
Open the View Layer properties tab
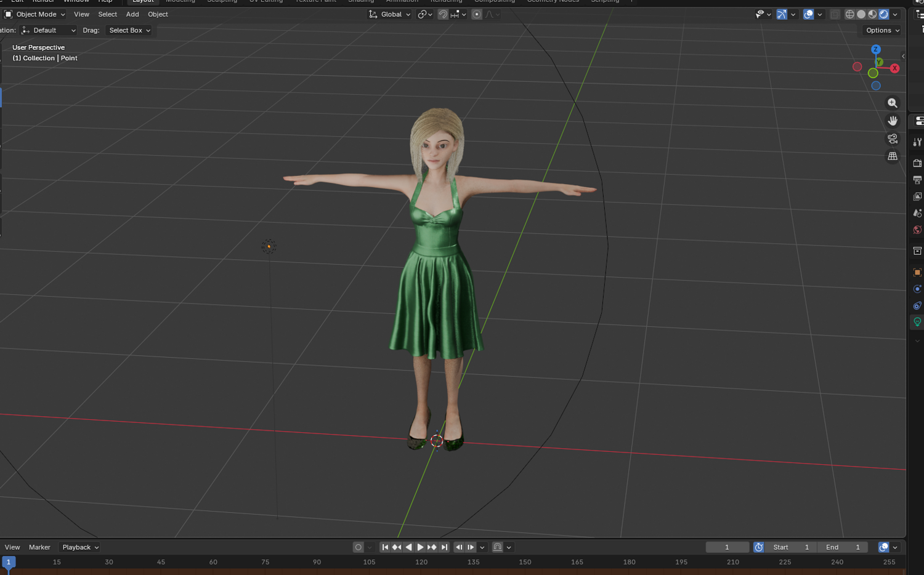pyautogui.click(x=917, y=196)
